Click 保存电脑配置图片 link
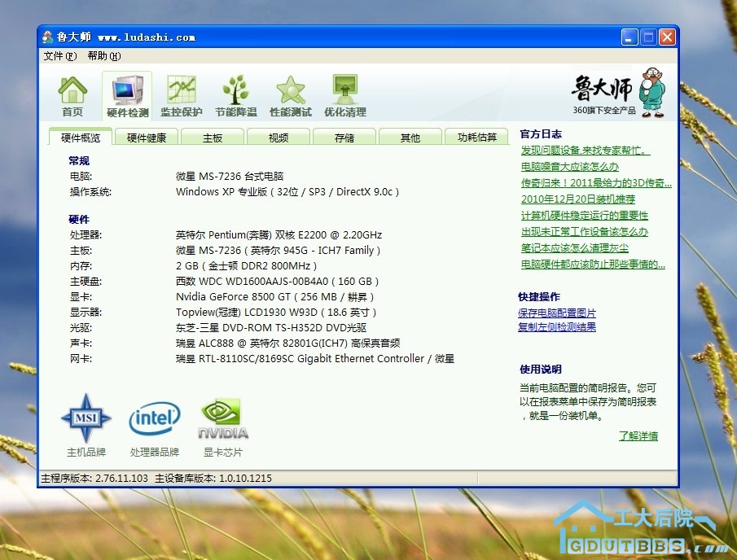The width and height of the screenshot is (737, 560). 556,313
